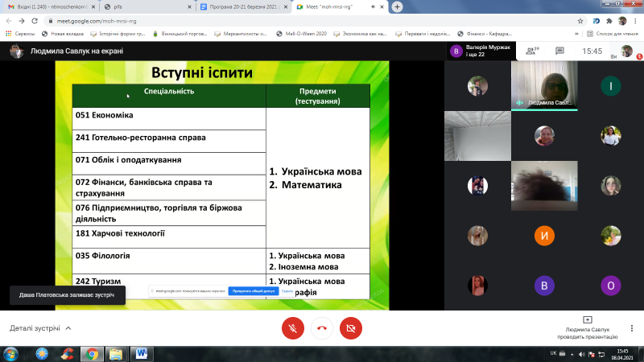
Task: Open the meeting chat icon
Action: [559, 51]
